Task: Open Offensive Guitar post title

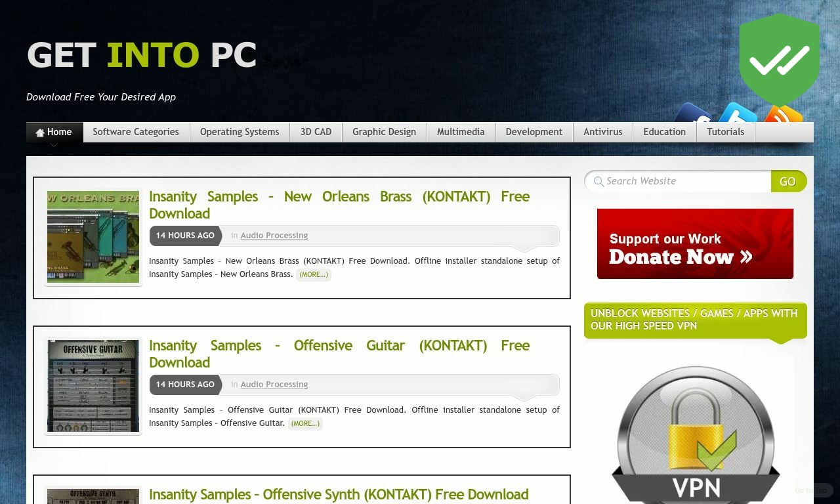Action: tap(339, 354)
